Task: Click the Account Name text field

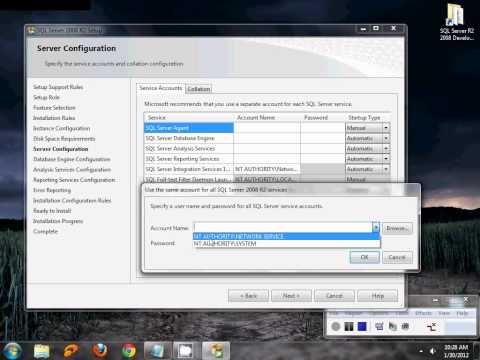Action: pos(283,228)
